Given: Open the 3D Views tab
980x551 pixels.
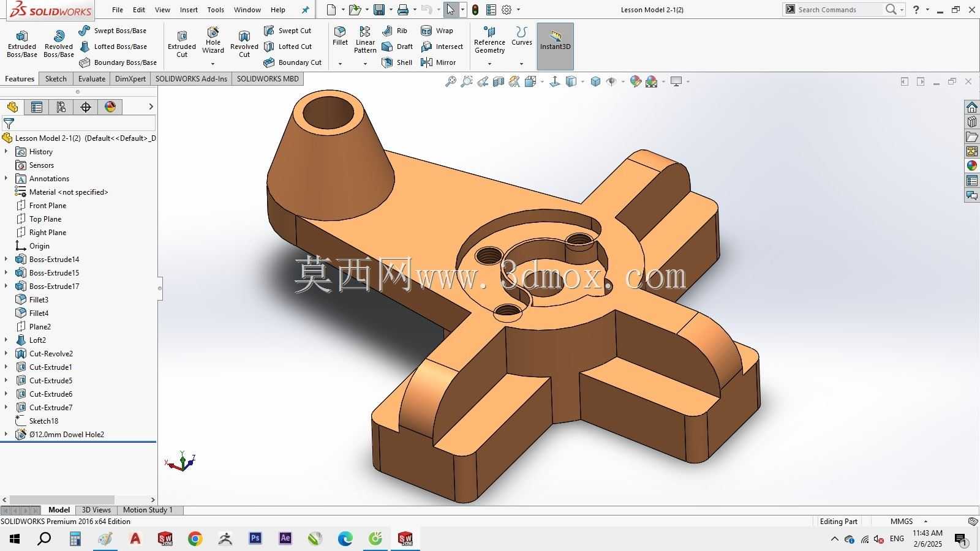Looking at the screenshot, I should (x=96, y=510).
